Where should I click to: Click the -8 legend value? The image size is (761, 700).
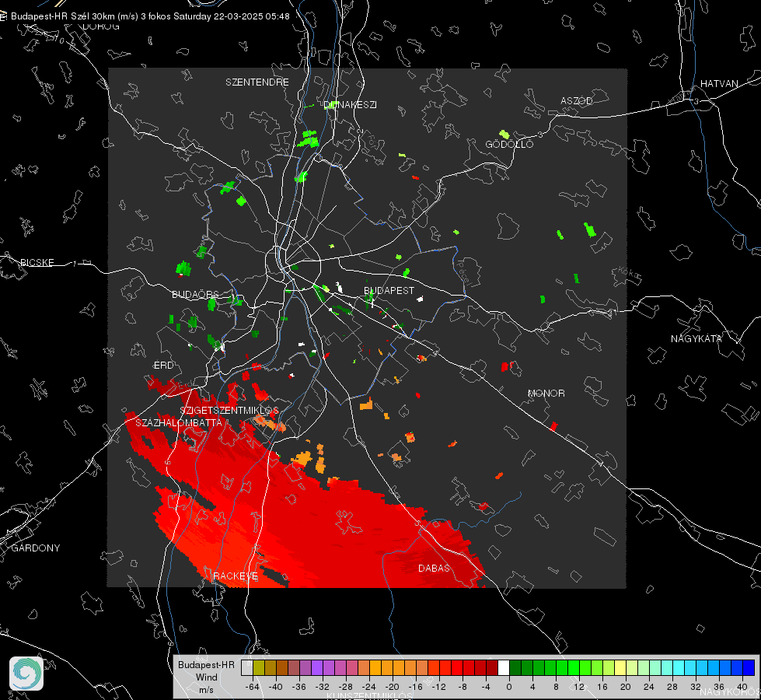click(x=462, y=687)
